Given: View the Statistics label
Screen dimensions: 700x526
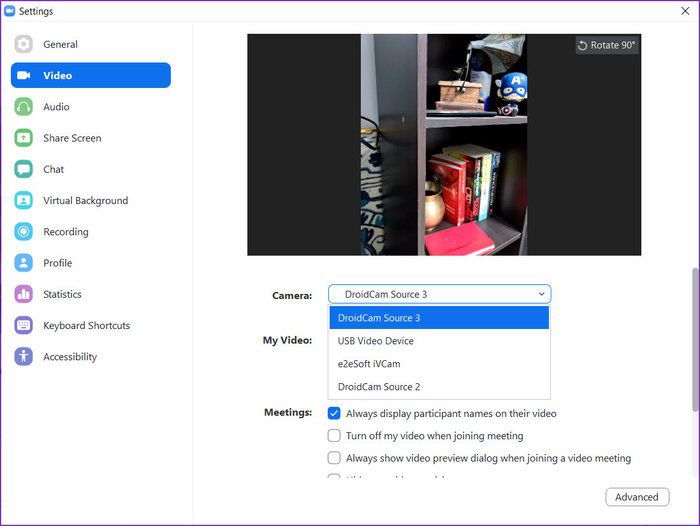Looking at the screenshot, I should (62, 294).
